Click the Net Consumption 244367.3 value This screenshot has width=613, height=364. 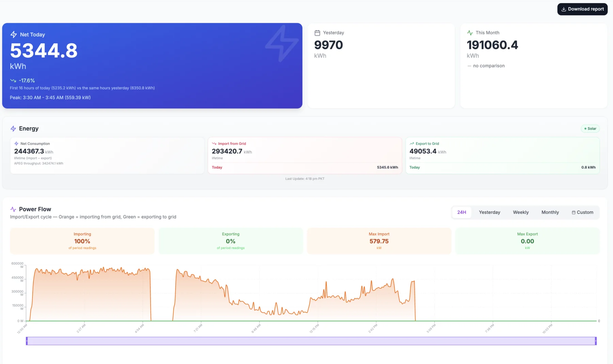point(29,151)
